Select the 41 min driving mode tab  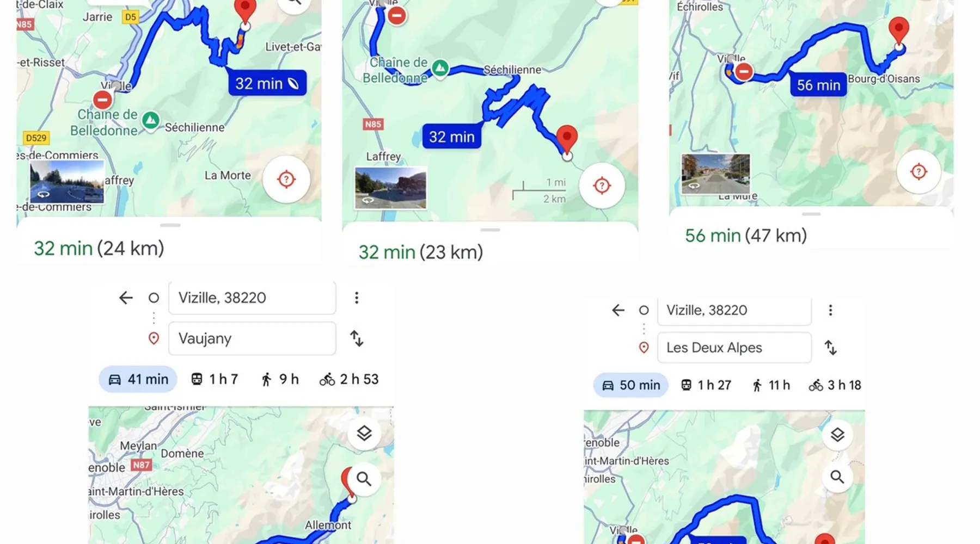(138, 379)
